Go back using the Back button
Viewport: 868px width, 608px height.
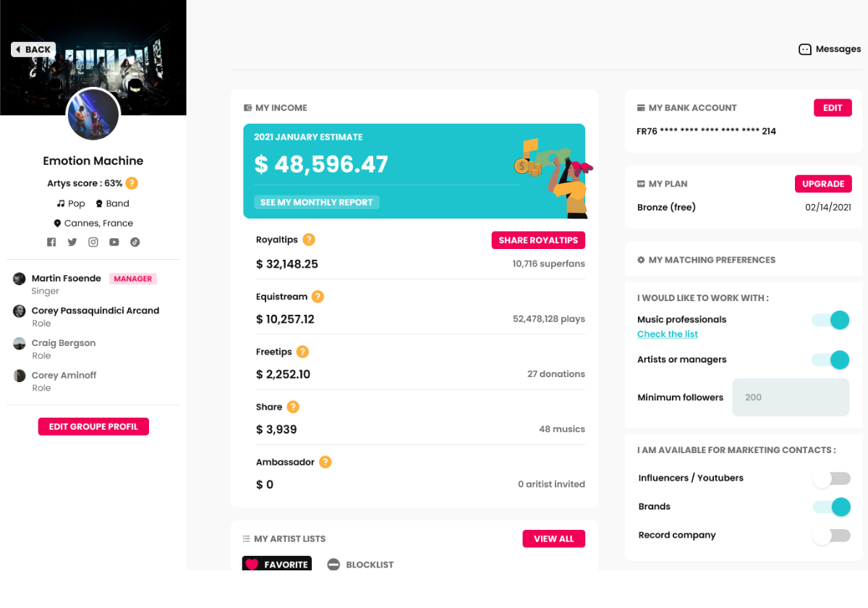coord(33,49)
